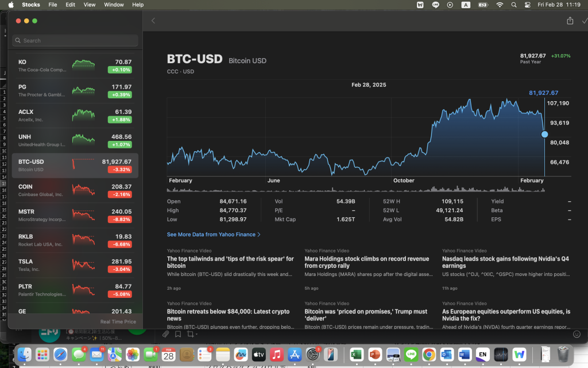Click the Wi-Fi icon in the menu bar
This screenshot has height=368, width=588.
point(500,5)
